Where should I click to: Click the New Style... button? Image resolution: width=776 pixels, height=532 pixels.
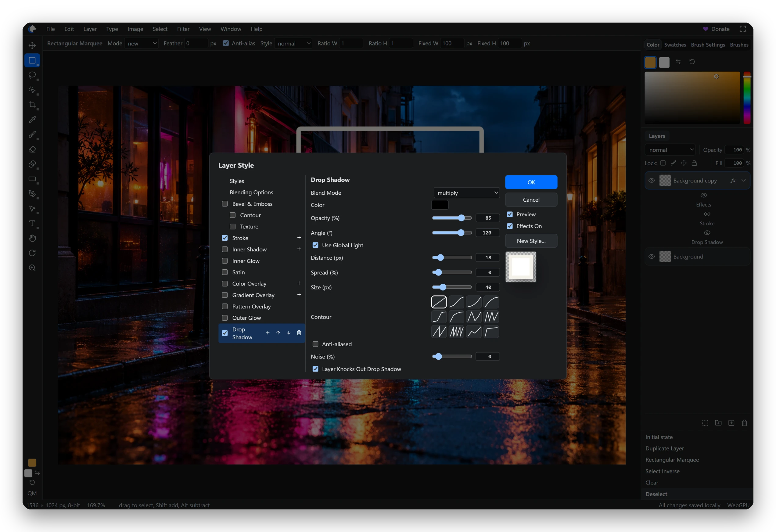(531, 241)
